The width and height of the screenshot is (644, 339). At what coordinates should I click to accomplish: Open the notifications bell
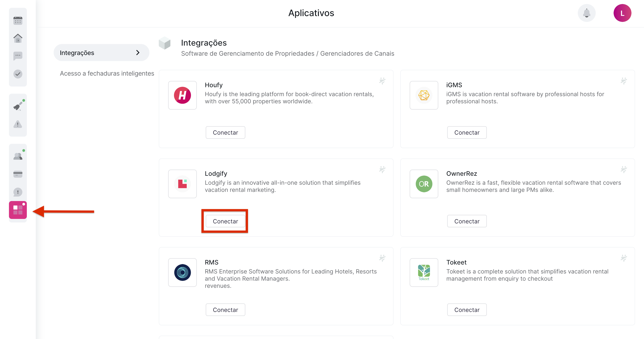point(587,13)
